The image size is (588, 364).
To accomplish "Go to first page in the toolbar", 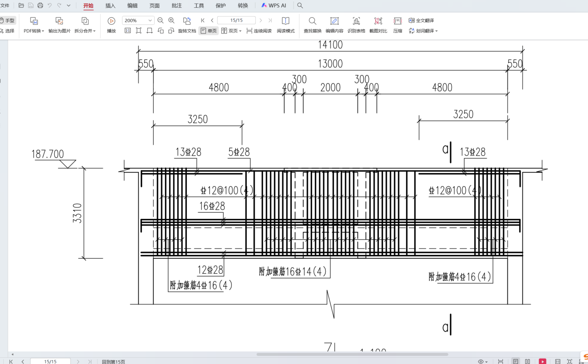I will (203, 20).
